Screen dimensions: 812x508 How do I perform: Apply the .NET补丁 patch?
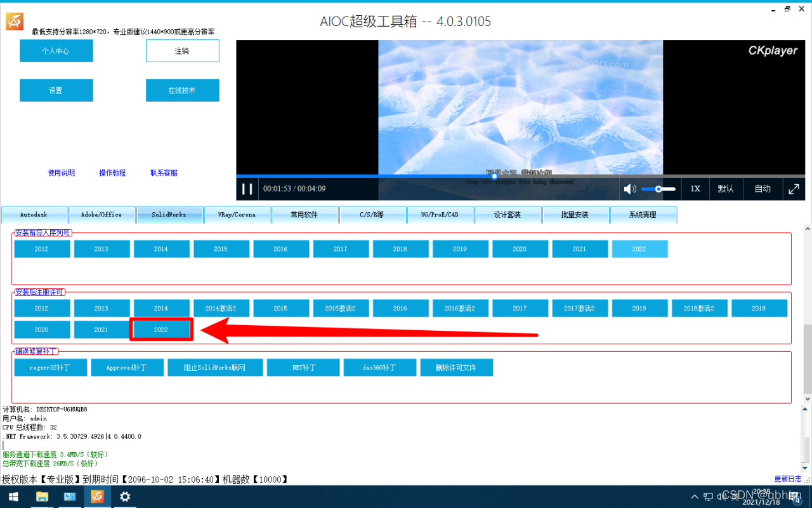(303, 368)
